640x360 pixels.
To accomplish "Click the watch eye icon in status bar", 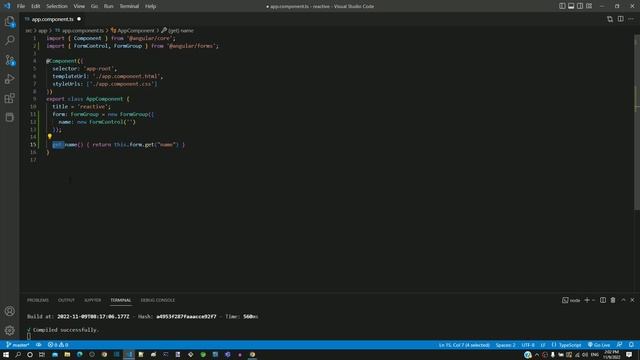I will click(x=38, y=345).
